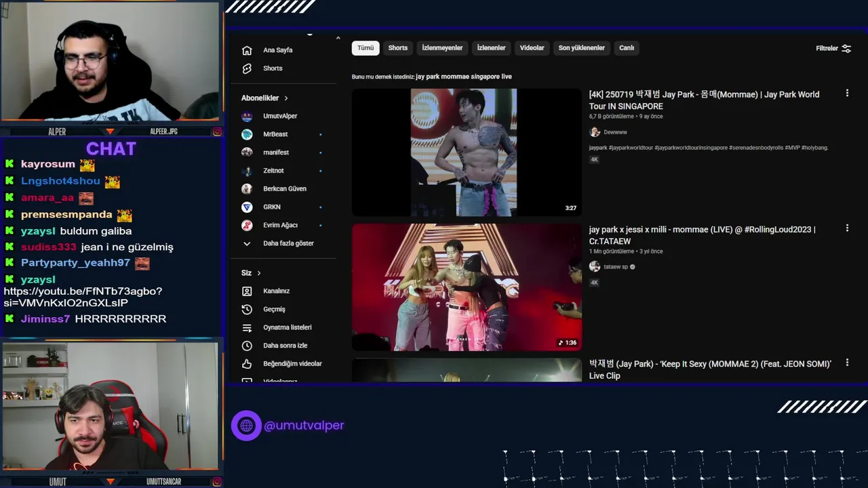Open options menu for RollingLoud2023 mommae video
Screen dimensions: 868x488
pyautogui.click(x=847, y=228)
